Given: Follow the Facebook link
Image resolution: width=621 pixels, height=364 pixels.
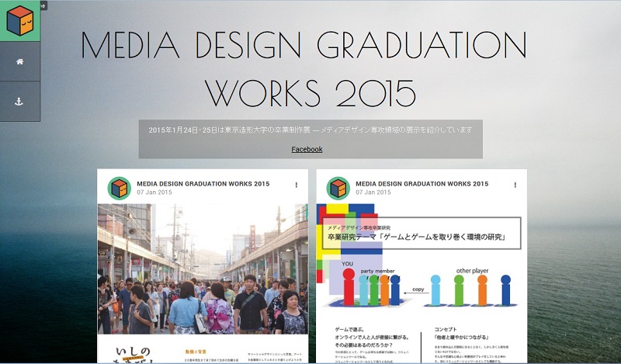Looking at the screenshot, I should pyautogui.click(x=307, y=149).
